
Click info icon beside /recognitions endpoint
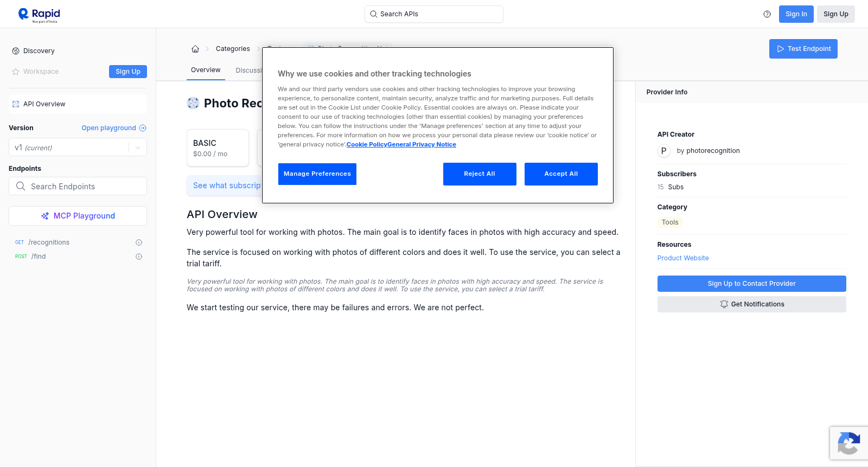pyautogui.click(x=139, y=242)
